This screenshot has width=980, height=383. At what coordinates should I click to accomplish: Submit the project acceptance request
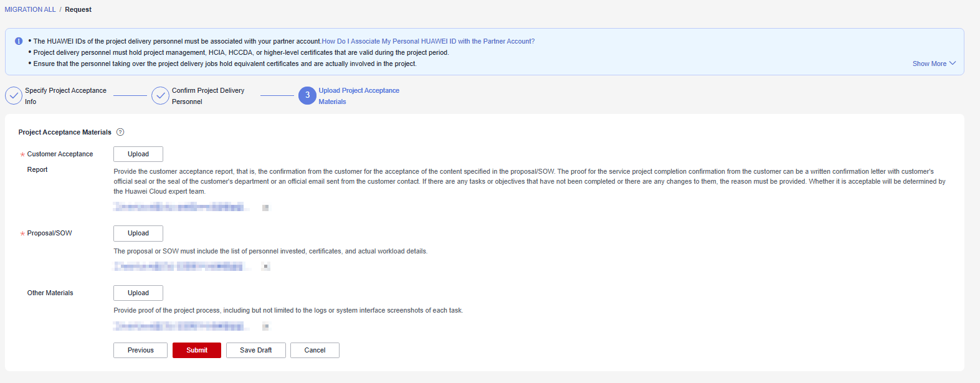[197, 351]
